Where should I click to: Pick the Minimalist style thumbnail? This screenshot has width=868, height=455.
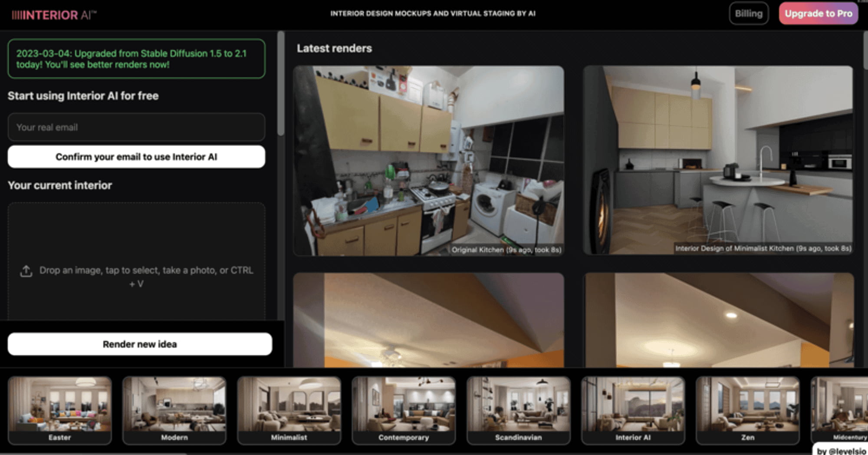click(x=289, y=410)
